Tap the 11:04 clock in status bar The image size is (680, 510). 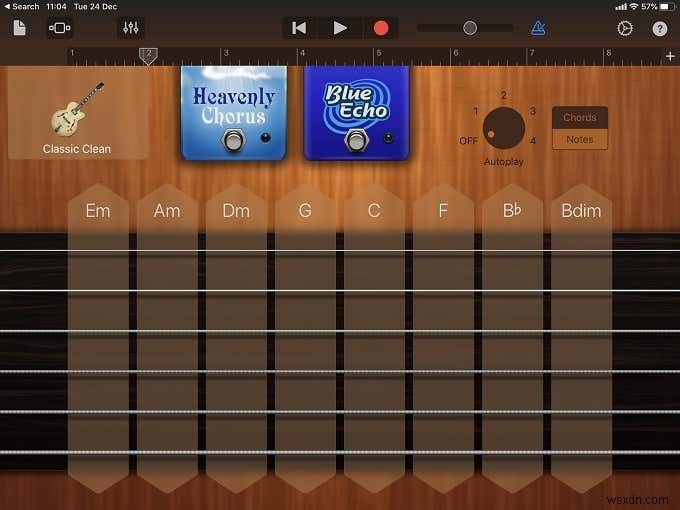point(56,7)
